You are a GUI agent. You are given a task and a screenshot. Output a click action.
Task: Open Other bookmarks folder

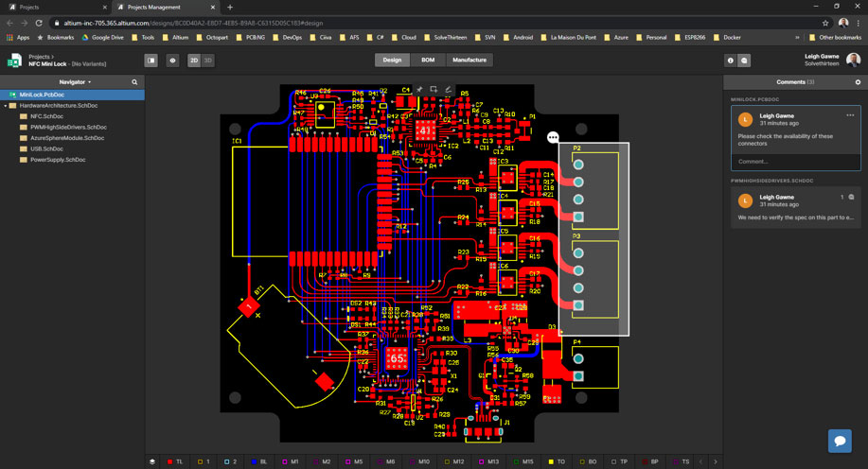click(835, 37)
